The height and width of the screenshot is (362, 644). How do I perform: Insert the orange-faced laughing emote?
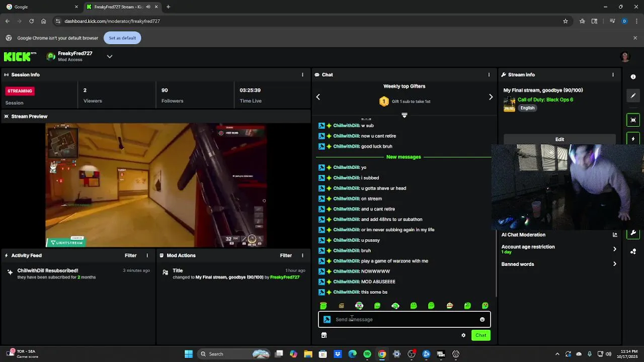click(449, 306)
